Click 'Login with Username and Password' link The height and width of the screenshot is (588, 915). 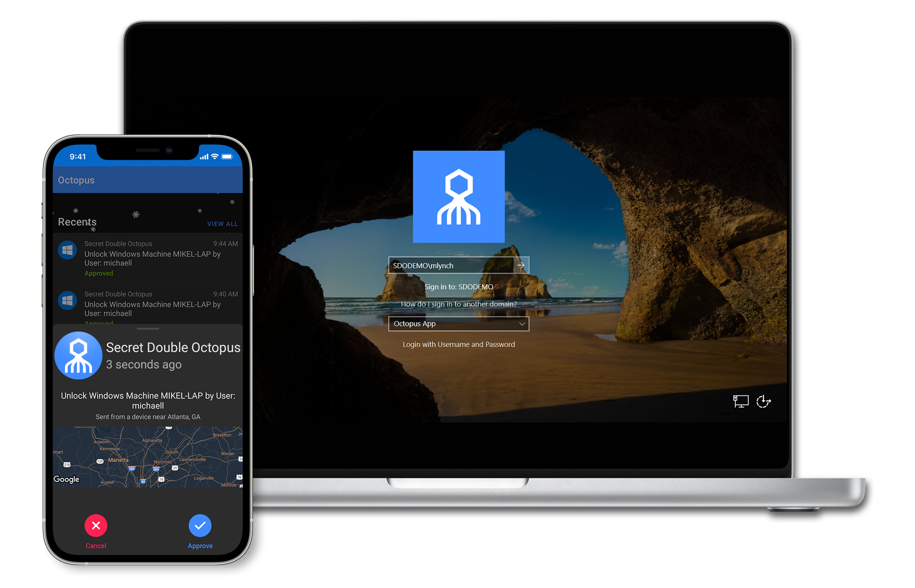[459, 344]
